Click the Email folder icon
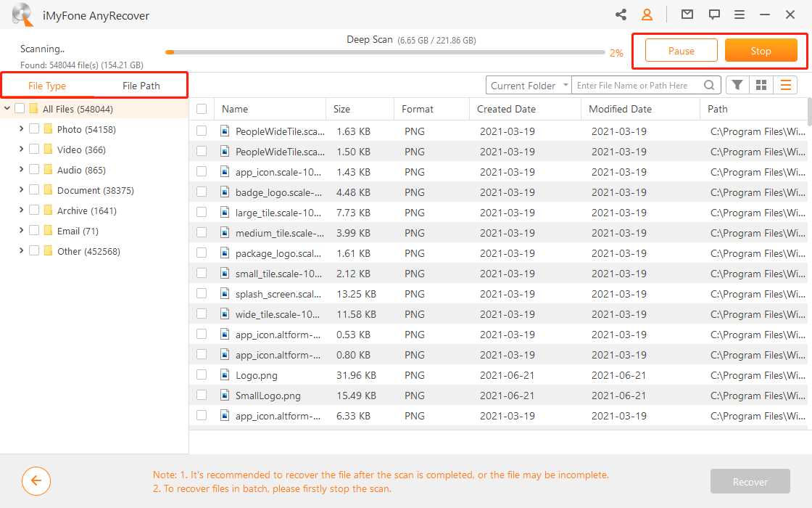Screen dimensions: 812x508 [48, 230]
